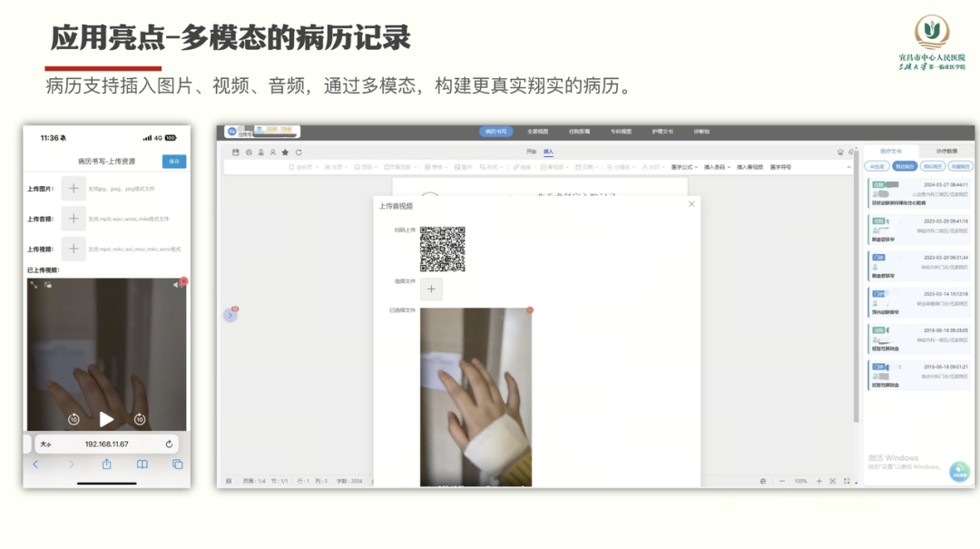Open the 诊疗数据 panel tab

[946, 152]
